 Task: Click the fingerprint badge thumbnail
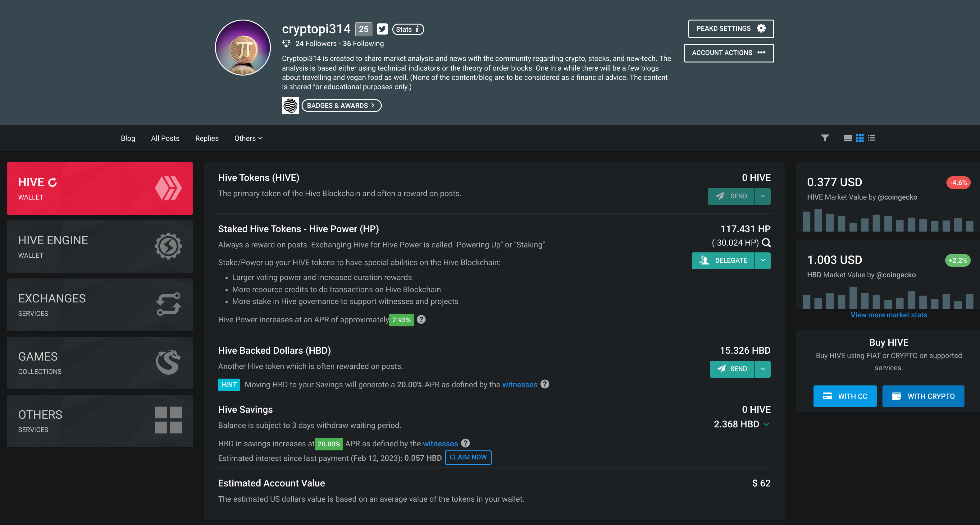click(x=290, y=105)
